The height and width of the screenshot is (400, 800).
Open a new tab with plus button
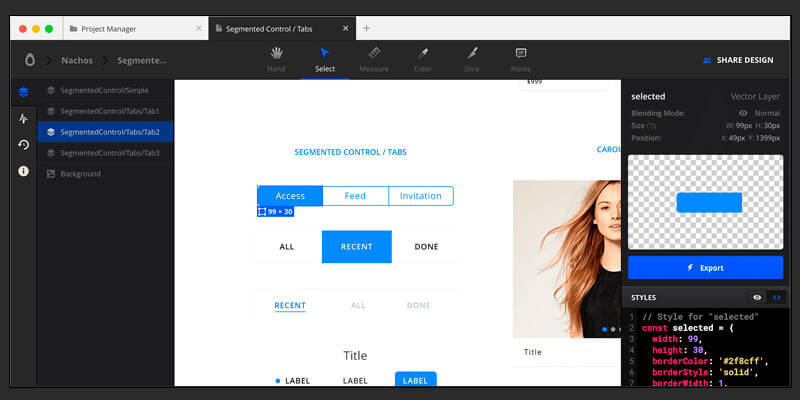366,28
